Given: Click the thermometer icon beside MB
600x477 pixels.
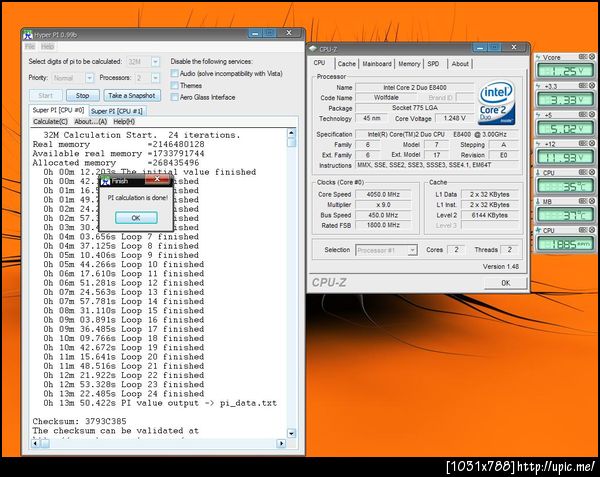Looking at the screenshot, I should pos(538,202).
